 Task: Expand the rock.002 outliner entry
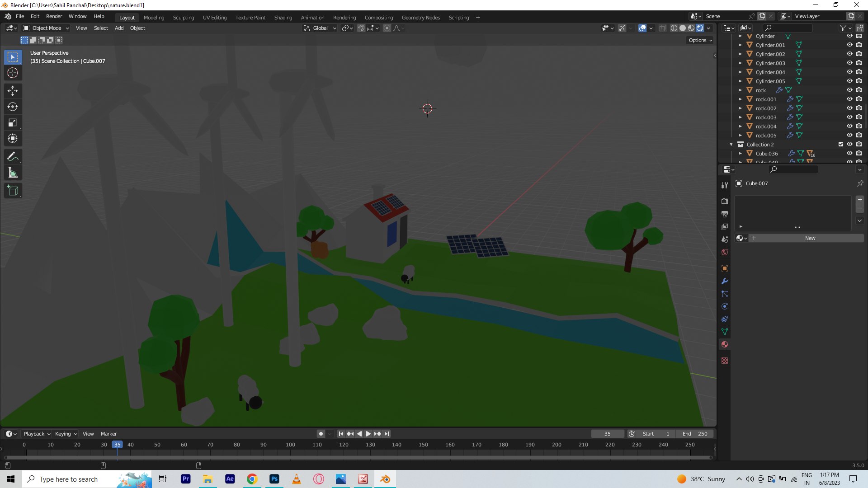point(740,108)
